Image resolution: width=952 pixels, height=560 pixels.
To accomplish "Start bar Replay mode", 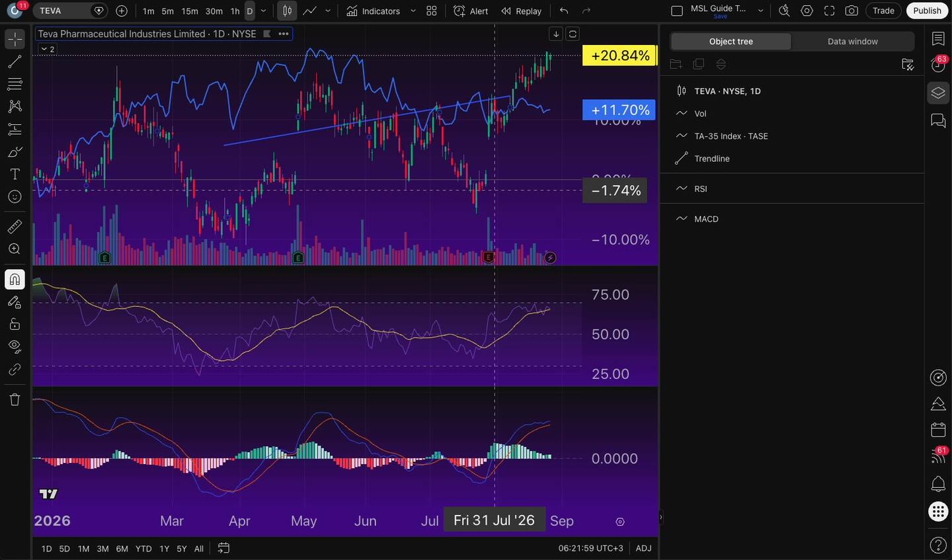I will point(522,11).
